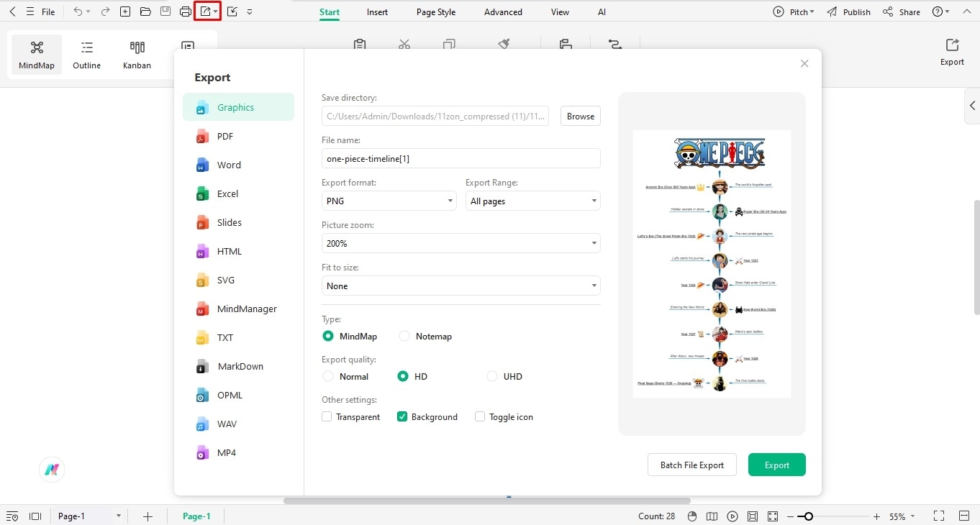Select MindMap view mode
This screenshot has width=980, height=525.
[x=37, y=55]
